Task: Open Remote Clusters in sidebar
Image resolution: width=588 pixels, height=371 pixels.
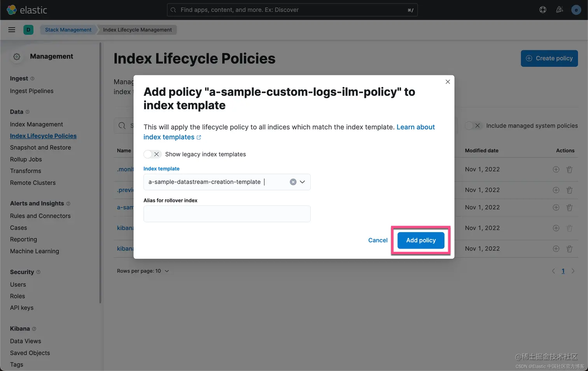Action: tap(33, 183)
